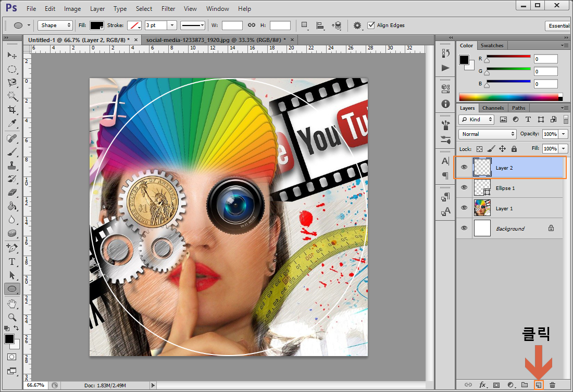This screenshot has height=392, width=573.
Task: Select the Eyedropper tool
Action: click(12, 123)
